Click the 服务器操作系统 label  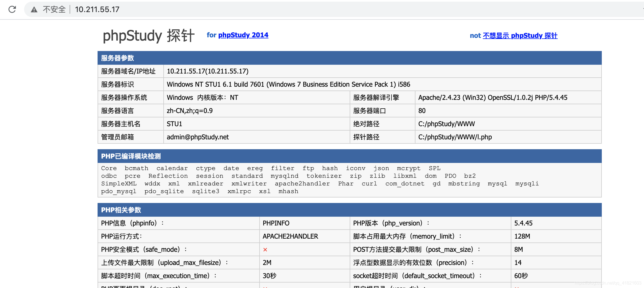(x=124, y=98)
